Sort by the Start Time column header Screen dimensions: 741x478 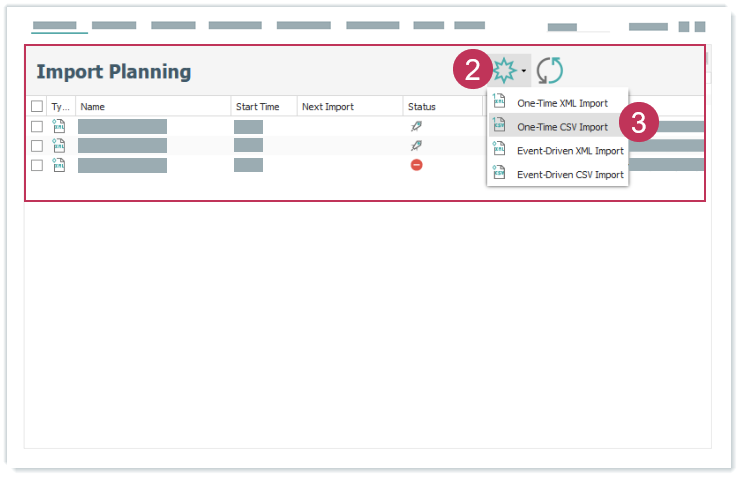click(264, 107)
